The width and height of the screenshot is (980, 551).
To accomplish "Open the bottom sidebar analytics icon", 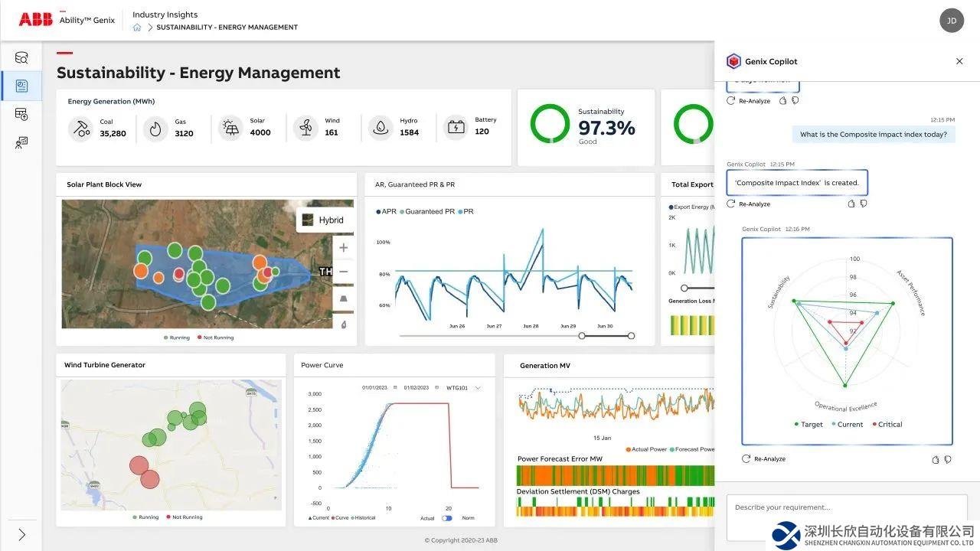I will pyautogui.click(x=21, y=142).
